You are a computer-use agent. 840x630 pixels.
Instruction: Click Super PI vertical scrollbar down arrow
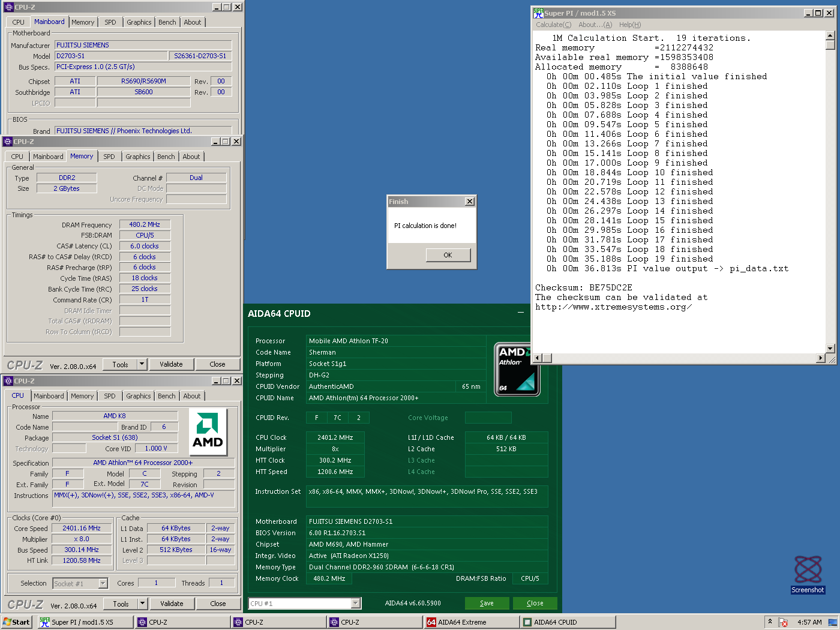pyautogui.click(x=830, y=349)
